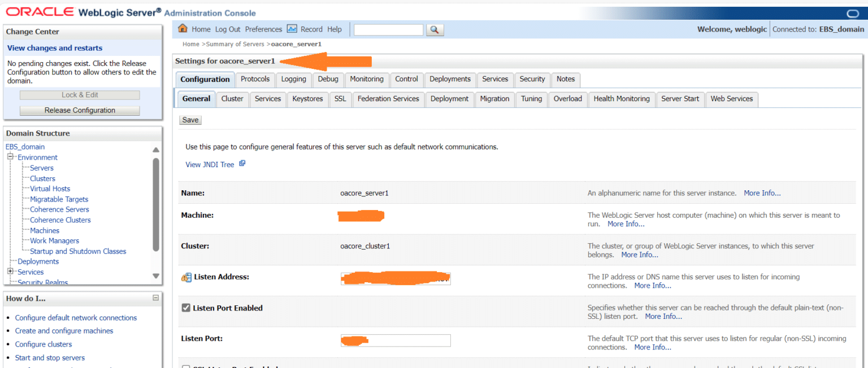The width and height of the screenshot is (868, 368).
Task: Uncheck the Listen Port Enabled checkbox
Action: point(186,308)
